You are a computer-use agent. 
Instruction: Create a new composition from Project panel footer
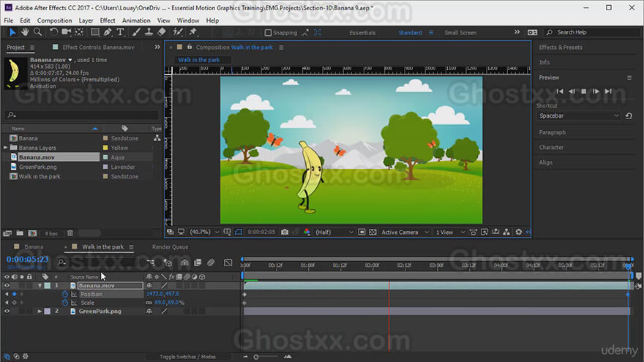32,233
